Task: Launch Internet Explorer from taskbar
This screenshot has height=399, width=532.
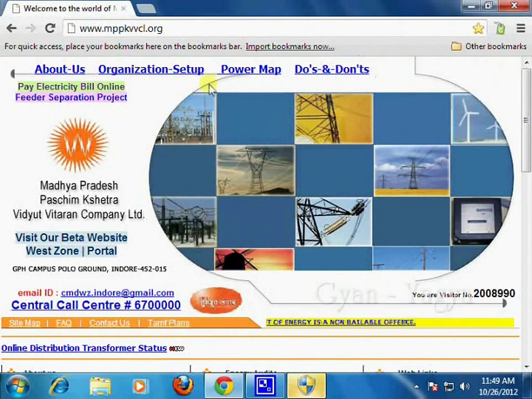Action: pyautogui.click(x=59, y=386)
